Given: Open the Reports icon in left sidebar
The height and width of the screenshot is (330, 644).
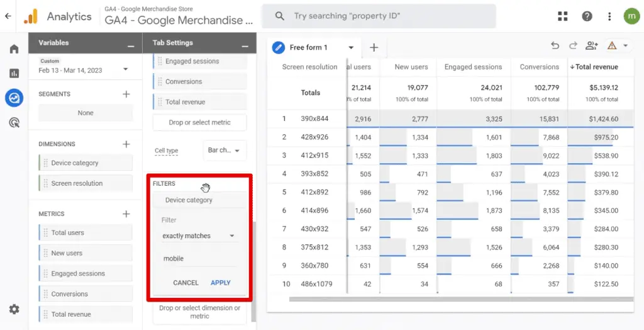Looking at the screenshot, I should tap(14, 73).
